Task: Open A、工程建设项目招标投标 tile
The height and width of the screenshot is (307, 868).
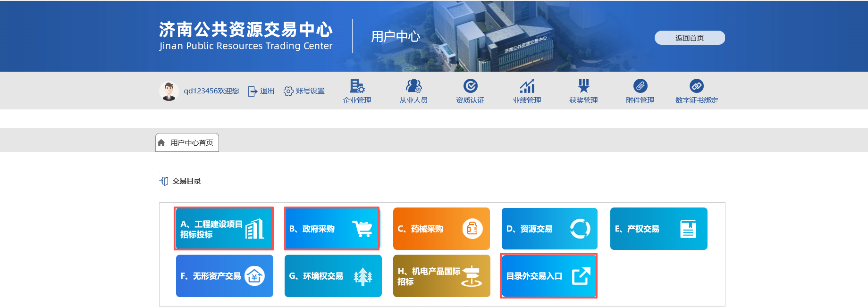Action: tap(224, 229)
